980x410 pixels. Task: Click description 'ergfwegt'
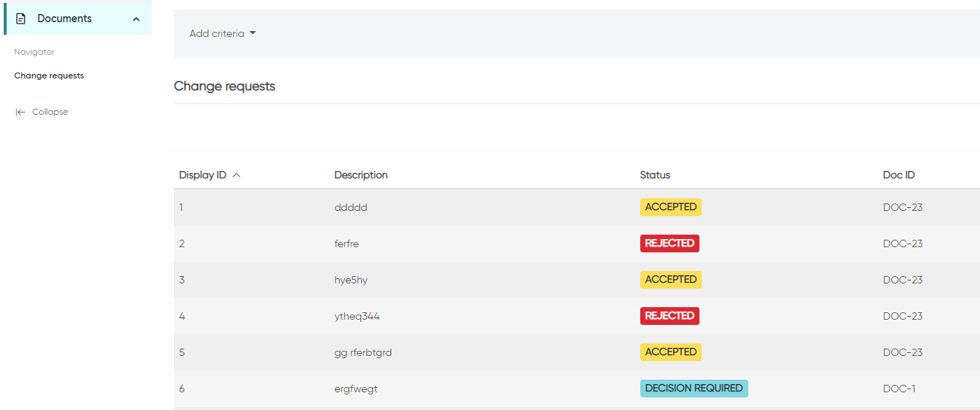356,389
